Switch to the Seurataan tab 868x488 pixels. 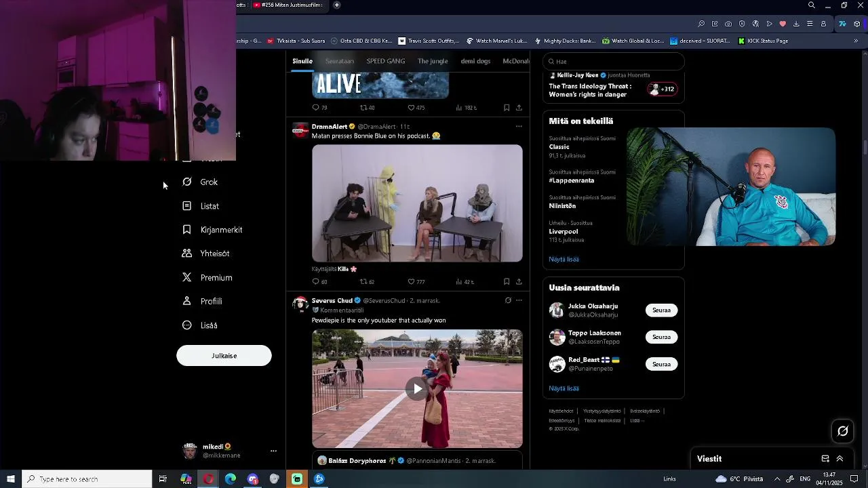point(339,61)
